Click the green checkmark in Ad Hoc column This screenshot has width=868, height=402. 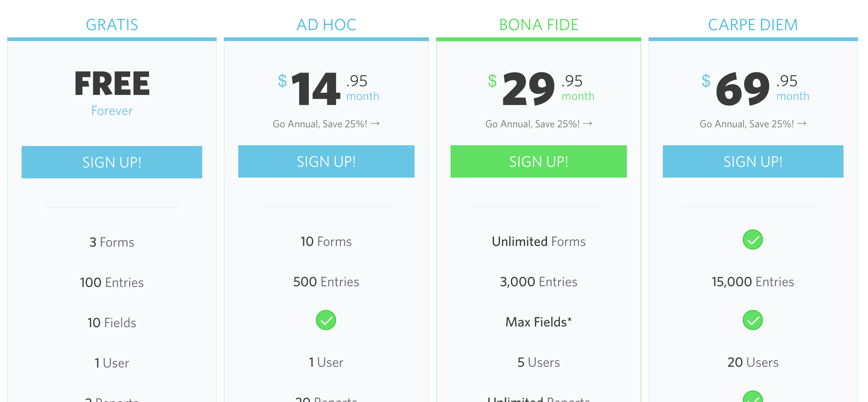coord(326,320)
